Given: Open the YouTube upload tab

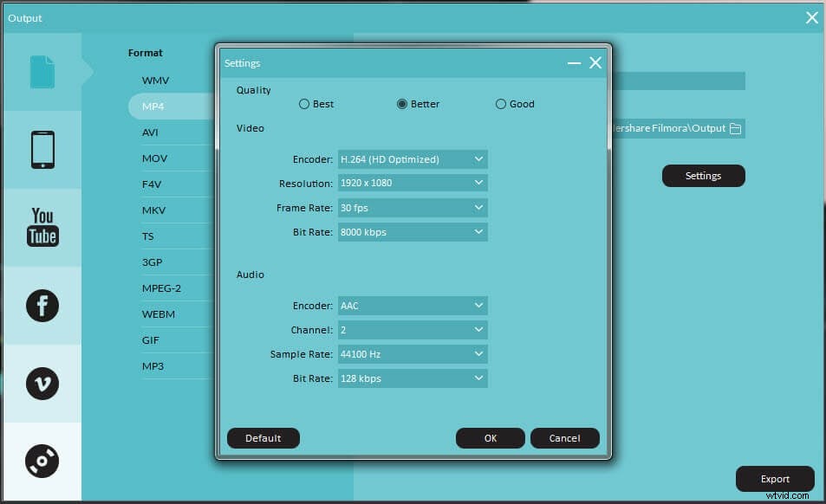Looking at the screenshot, I should point(41,225).
